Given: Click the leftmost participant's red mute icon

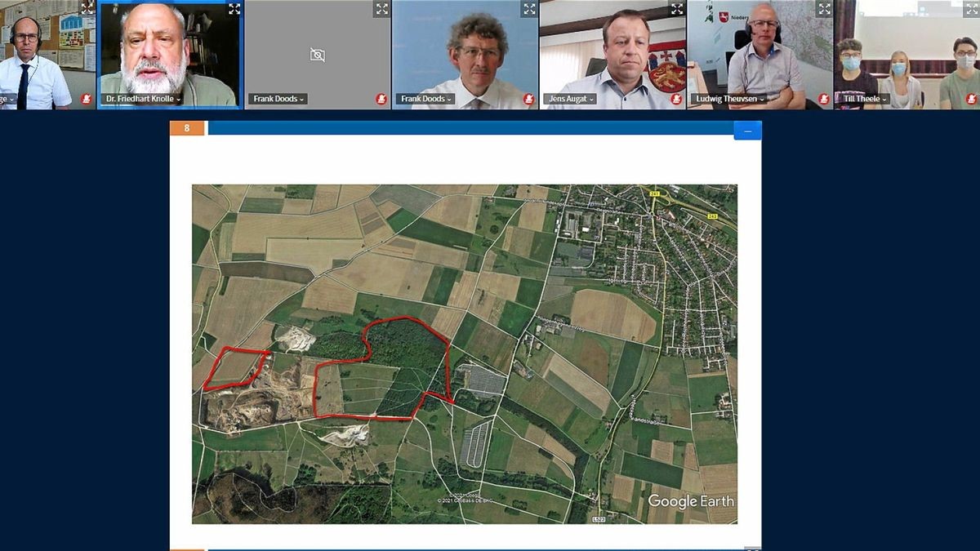Looking at the screenshot, I should click(x=87, y=99).
